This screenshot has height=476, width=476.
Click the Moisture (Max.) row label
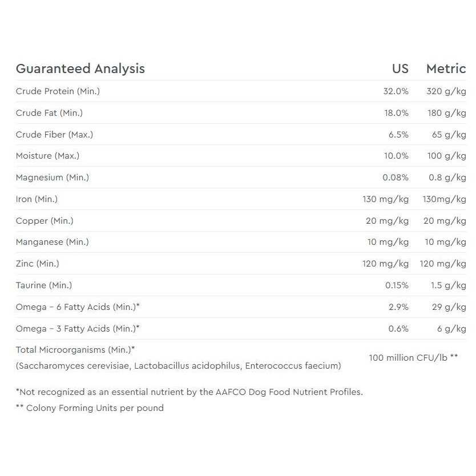[x=47, y=156]
